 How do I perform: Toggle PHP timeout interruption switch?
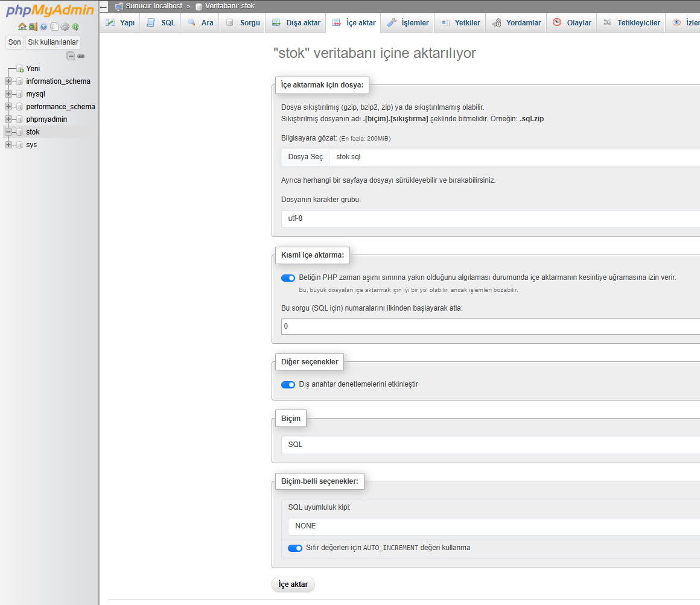coord(288,278)
